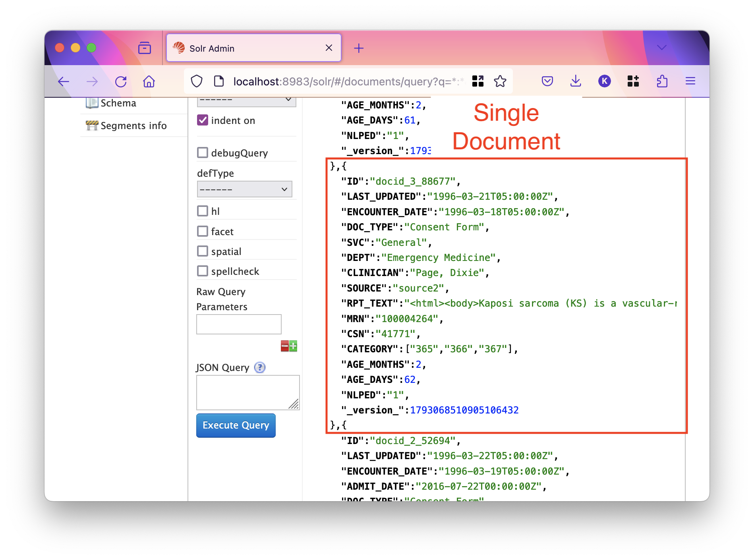This screenshot has height=560, width=754.
Task: Close the Solr Admin tab
Action: (329, 48)
